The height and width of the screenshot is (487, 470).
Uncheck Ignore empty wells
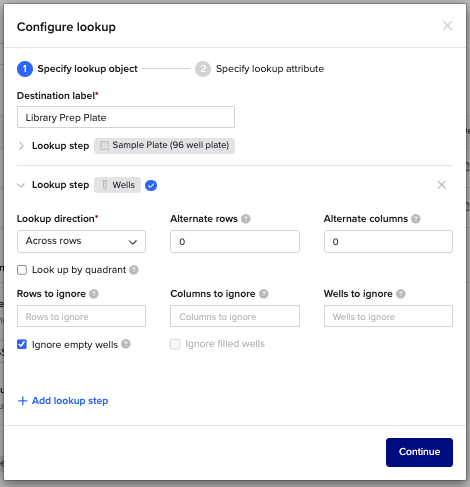(22, 344)
